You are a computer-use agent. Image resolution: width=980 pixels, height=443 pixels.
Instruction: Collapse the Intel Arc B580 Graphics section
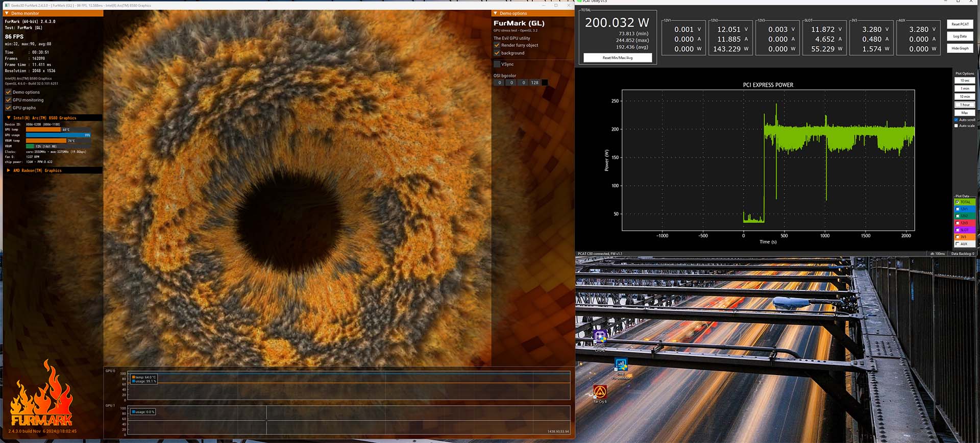coord(8,118)
